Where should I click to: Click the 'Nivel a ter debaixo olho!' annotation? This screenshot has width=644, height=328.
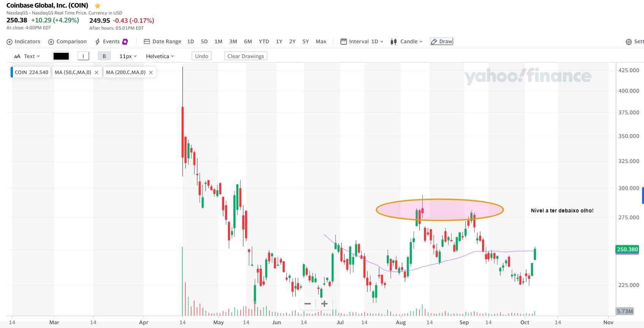pyautogui.click(x=562, y=211)
